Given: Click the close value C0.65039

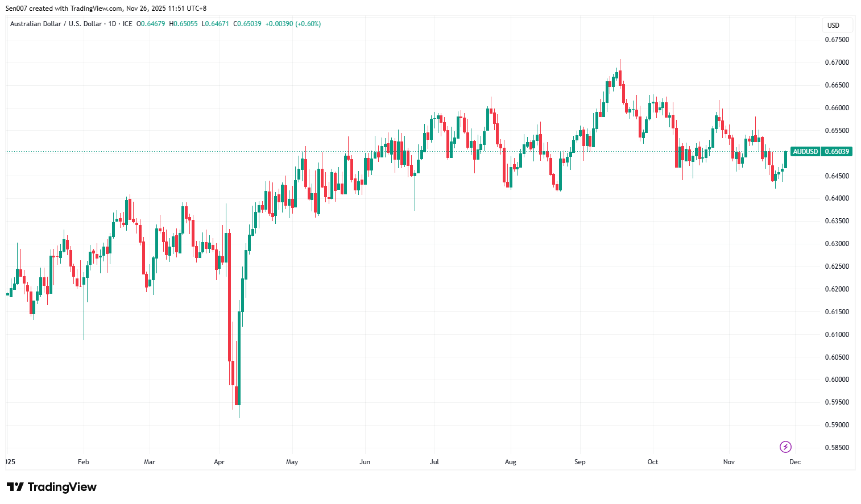Looking at the screenshot, I should point(247,24).
